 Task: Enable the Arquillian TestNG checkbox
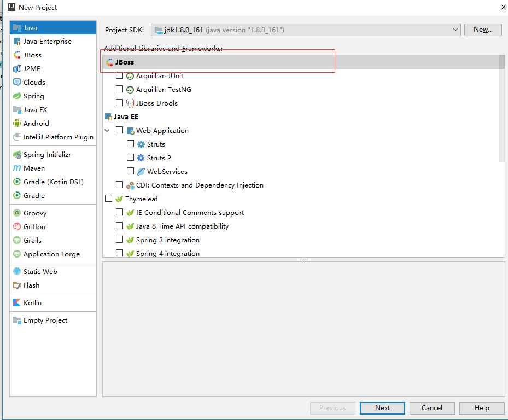tap(120, 89)
